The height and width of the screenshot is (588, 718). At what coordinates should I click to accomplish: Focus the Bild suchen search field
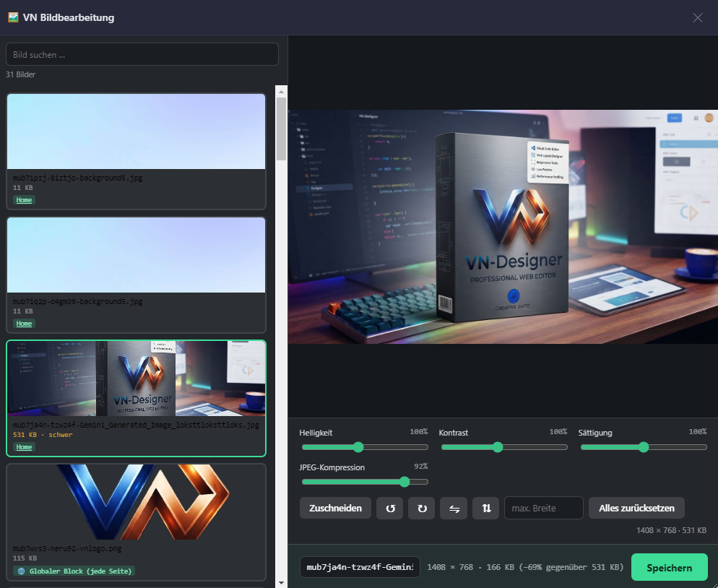(142, 54)
